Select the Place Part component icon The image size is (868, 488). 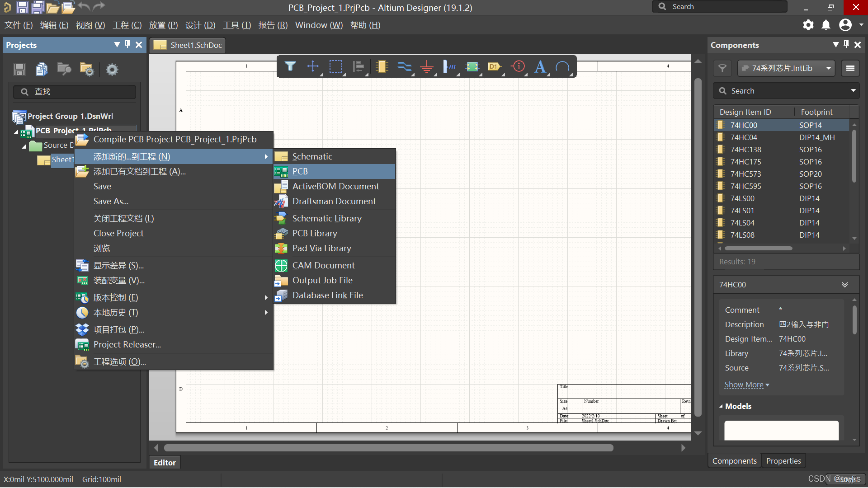[x=382, y=67]
